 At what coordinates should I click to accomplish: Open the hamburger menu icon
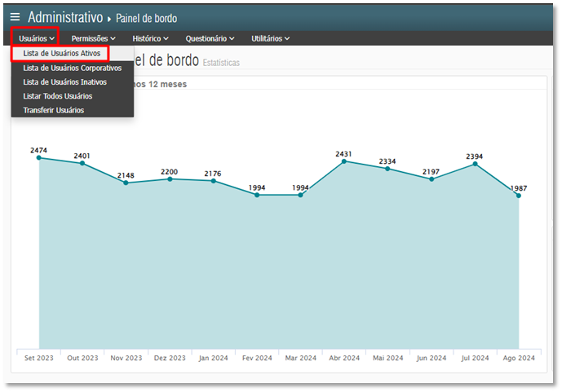tap(15, 17)
